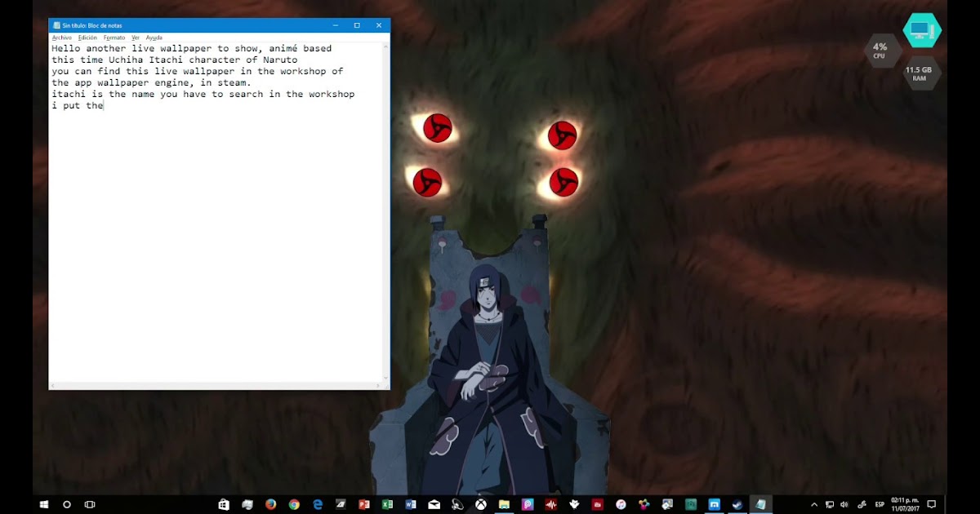
Task: Open Word from the taskbar
Action: click(x=411, y=505)
